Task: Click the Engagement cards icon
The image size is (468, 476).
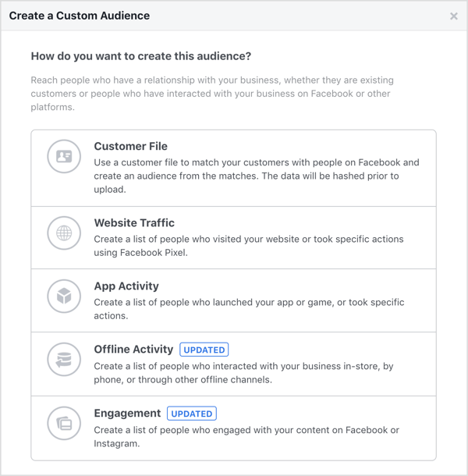Action: 64,424
